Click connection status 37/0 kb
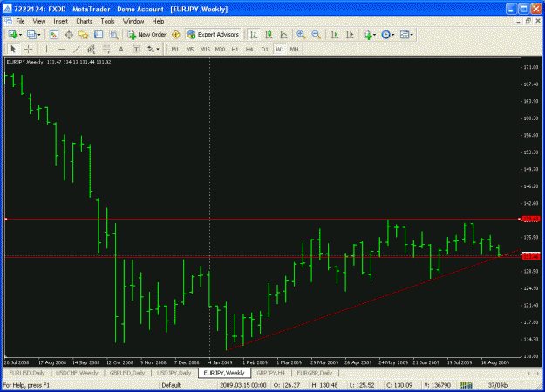Viewport: 545px width, 392px height. coord(497,385)
